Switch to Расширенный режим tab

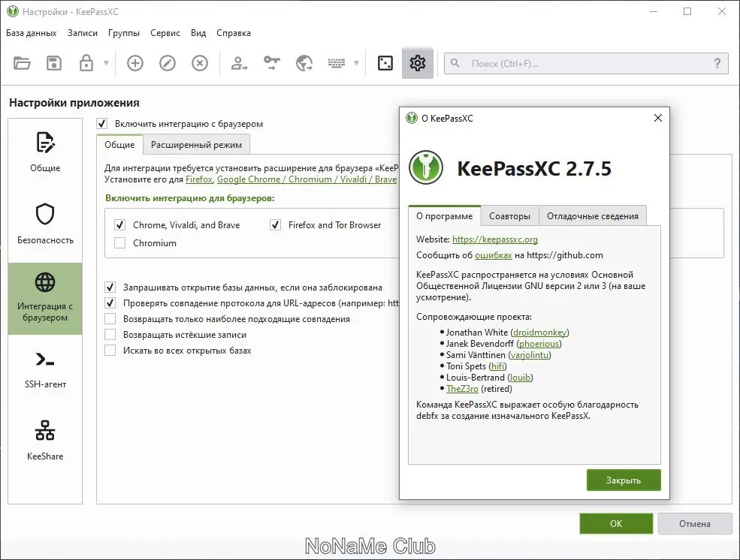tap(196, 145)
